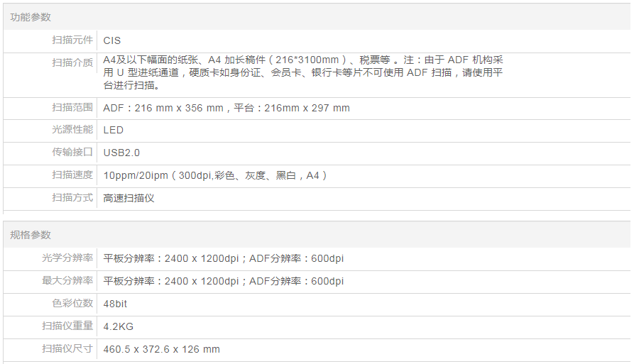The height and width of the screenshot is (364, 634).
Task: Select the 最大分辨率 row label
Action: [x=67, y=281]
